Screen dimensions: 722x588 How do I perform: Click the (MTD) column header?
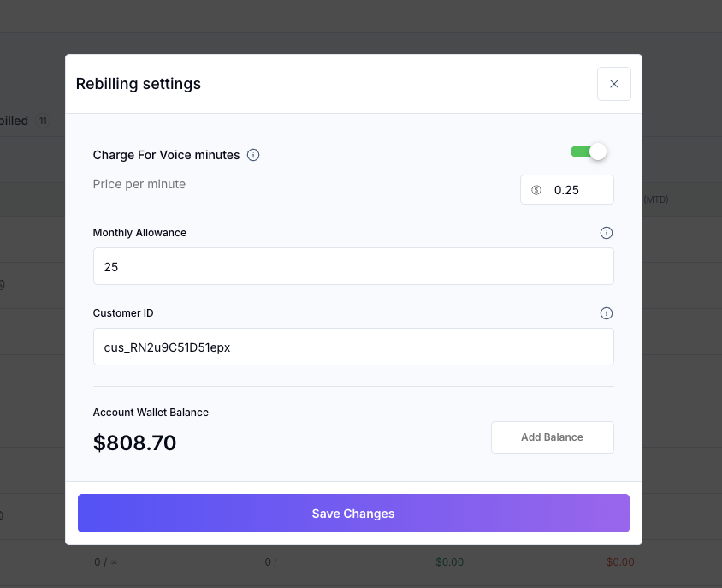pos(657,199)
